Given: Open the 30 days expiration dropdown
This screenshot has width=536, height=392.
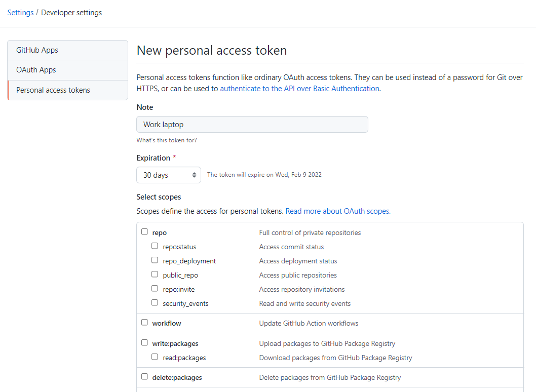Looking at the screenshot, I should click(169, 175).
